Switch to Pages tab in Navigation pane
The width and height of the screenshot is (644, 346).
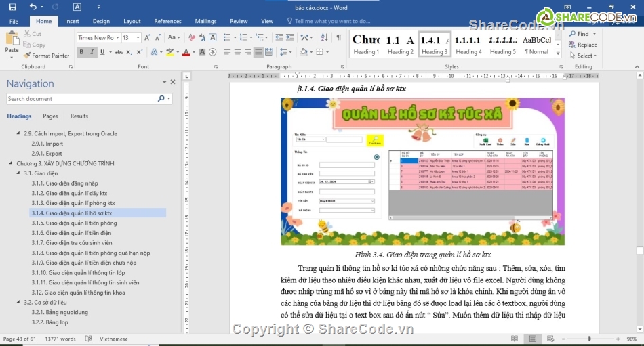pyautogui.click(x=50, y=116)
